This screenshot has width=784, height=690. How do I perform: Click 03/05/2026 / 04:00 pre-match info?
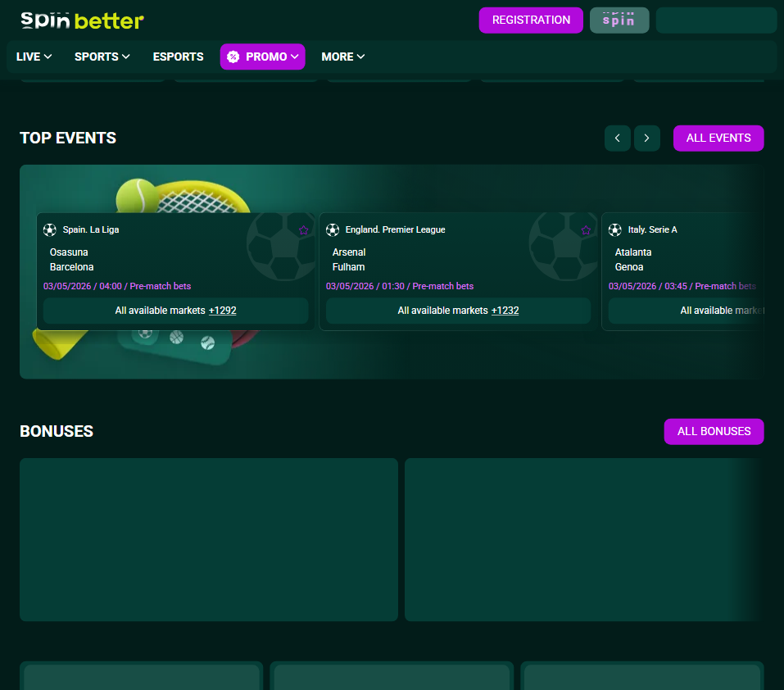click(117, 286)
